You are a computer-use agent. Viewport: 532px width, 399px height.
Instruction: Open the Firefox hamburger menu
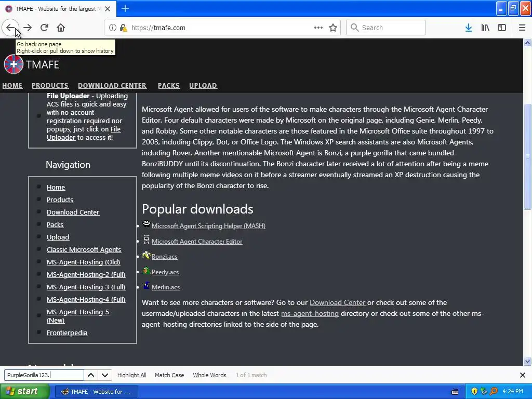coord(522,28)
